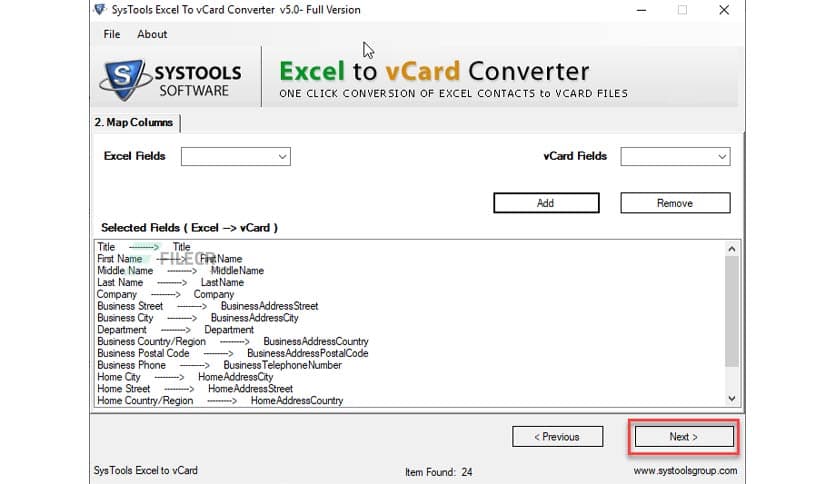Viewport: 836px width, 484px height.
Task: Open the About menu
Action: (152, 34)
